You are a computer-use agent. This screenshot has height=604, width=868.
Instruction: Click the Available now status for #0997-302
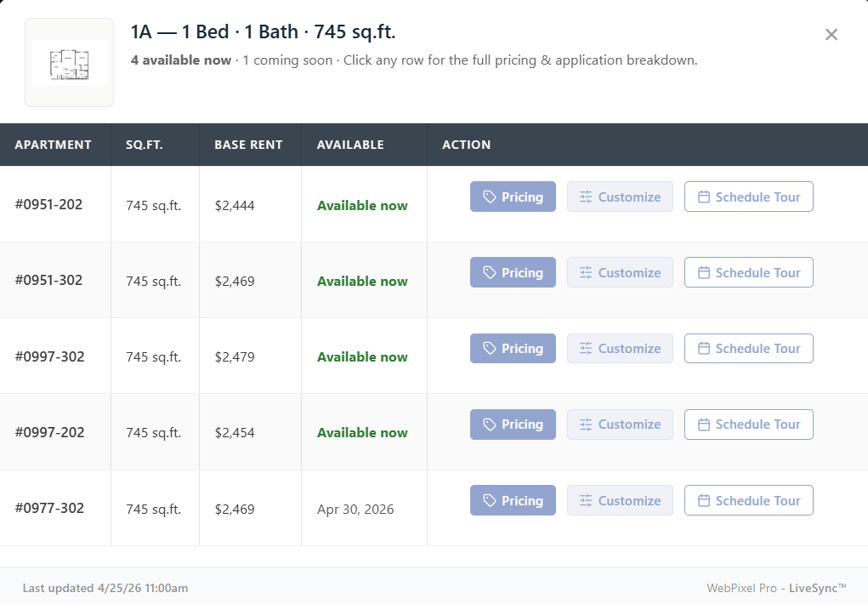tap(363, 356)
